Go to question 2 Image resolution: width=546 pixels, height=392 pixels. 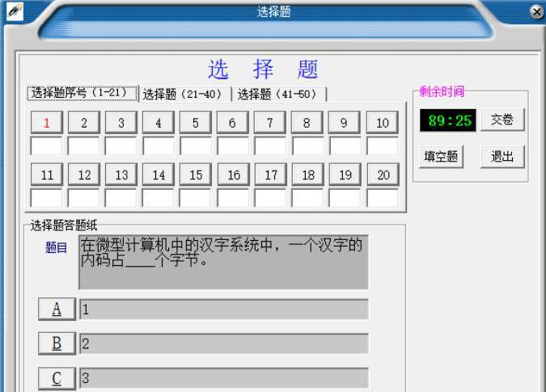(84, 122)
